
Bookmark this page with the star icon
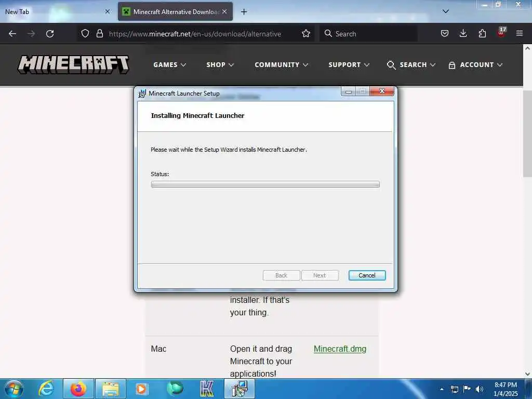tap(306, 34)
